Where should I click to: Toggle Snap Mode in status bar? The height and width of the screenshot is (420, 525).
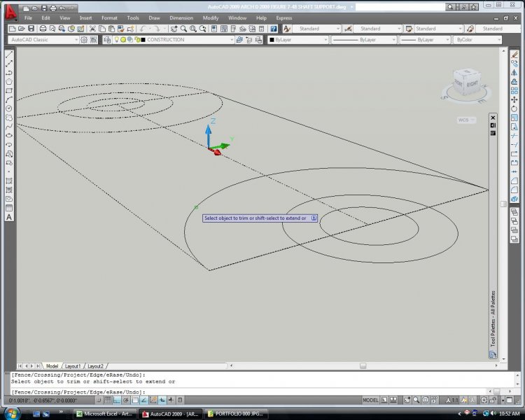point(99,400)
